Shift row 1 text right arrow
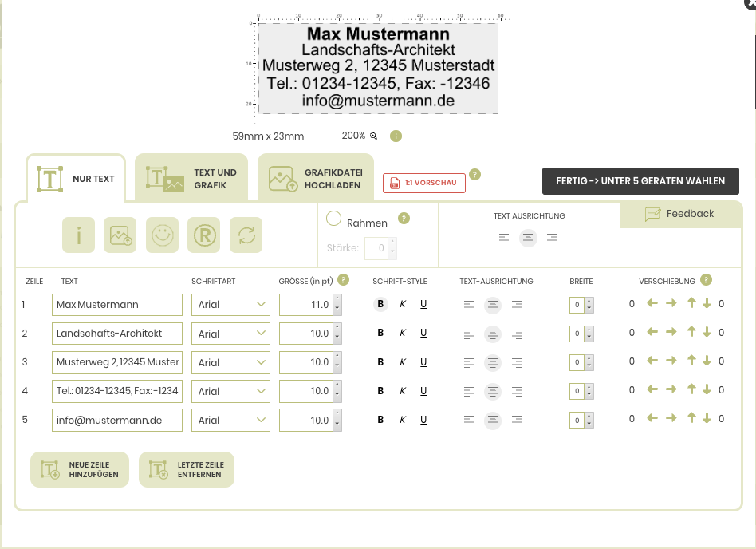Screen dimensions: 756x549 tap(671, 303)
